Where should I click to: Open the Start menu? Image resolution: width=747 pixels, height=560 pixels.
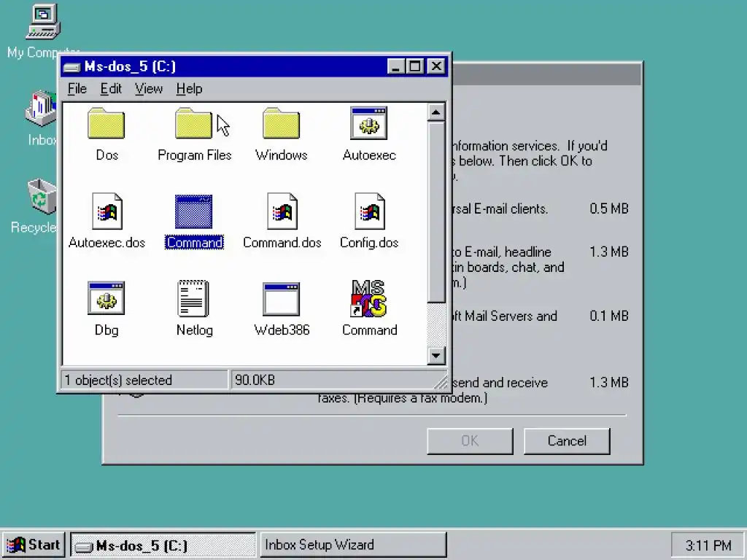click(x=34, y=545)
